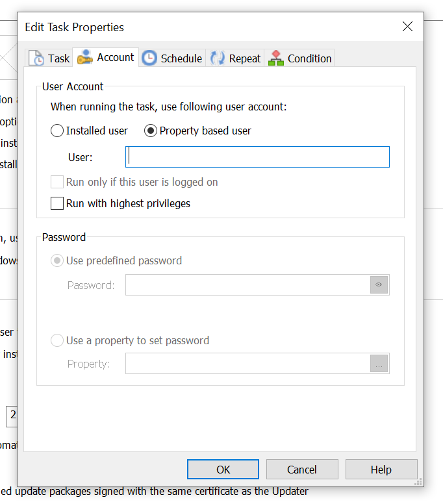Screen dimensions: 443x504
Task: Enable Run with highest privileges
Action: tap(58, 203)
